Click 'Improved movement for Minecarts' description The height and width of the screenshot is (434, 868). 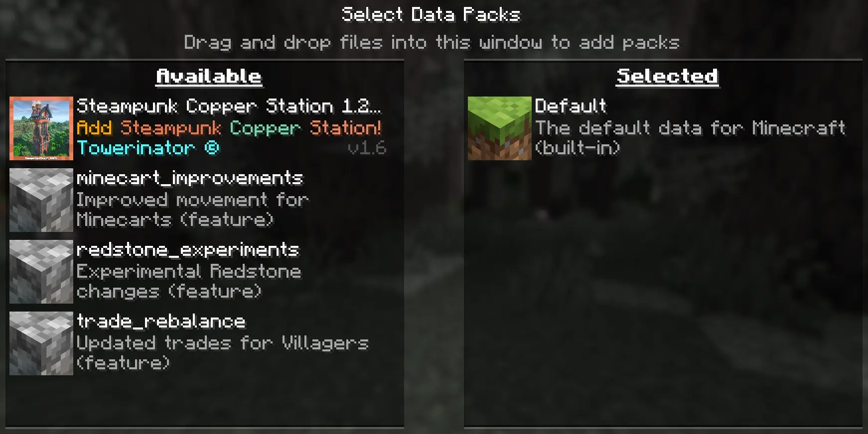tap(192, 210)
